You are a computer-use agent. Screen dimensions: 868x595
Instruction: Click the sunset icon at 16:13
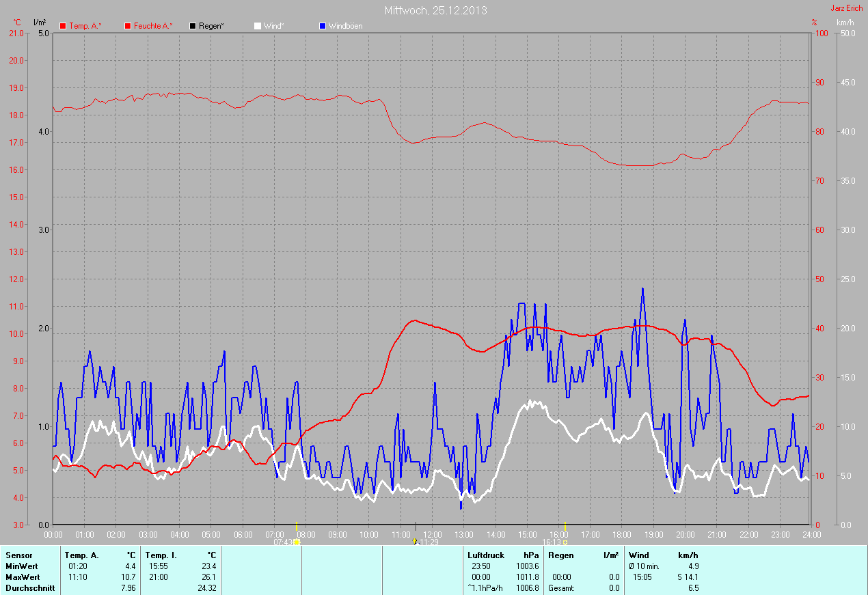coord(565,542)
